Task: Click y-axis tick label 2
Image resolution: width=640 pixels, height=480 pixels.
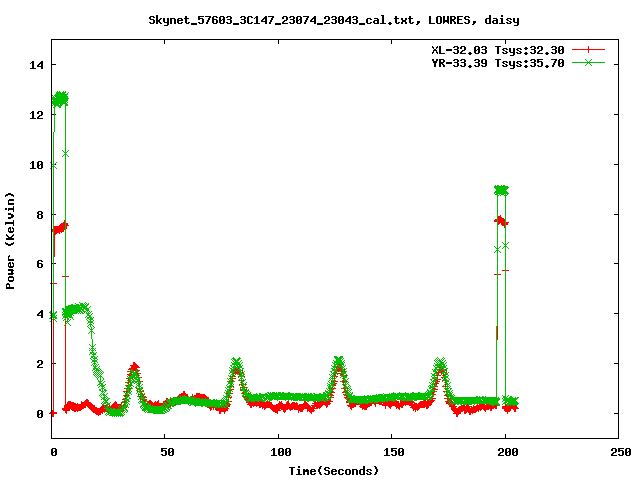Action: [x=40, y=364]
